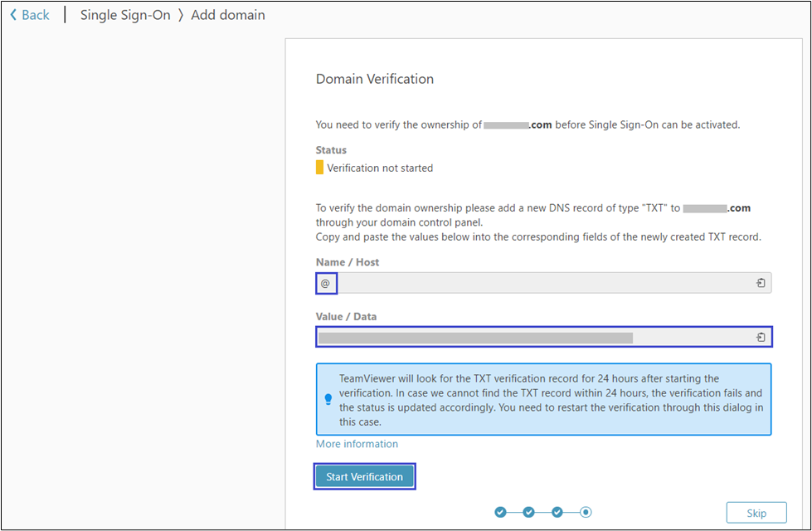
Task: Select the Add domain breadcrumb item
Action: coord(228,15)
